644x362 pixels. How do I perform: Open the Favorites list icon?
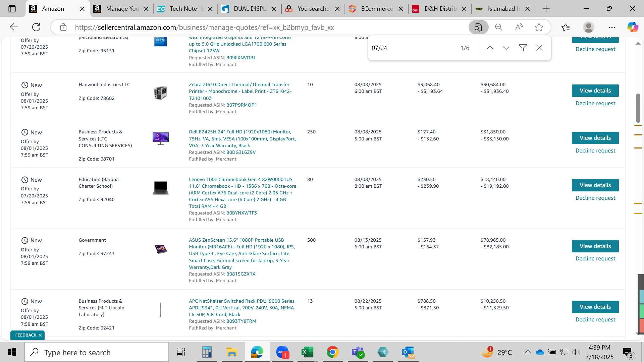[x=566, y=27]
